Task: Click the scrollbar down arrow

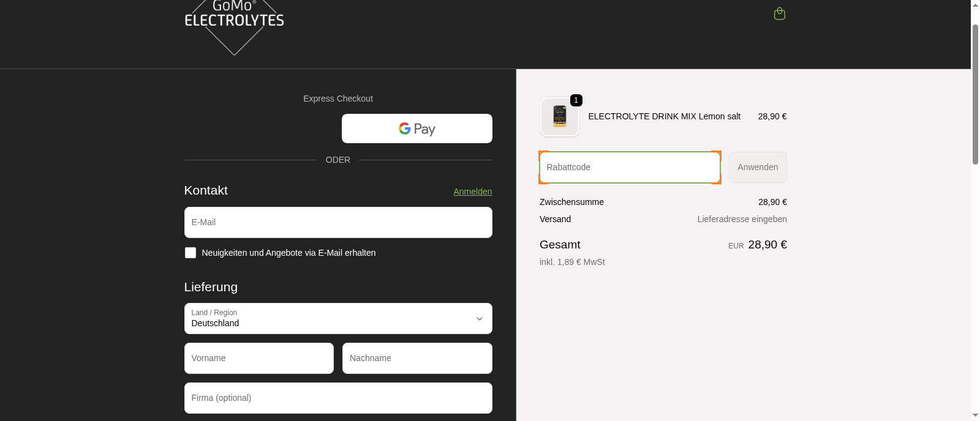Action: point(975,415)
